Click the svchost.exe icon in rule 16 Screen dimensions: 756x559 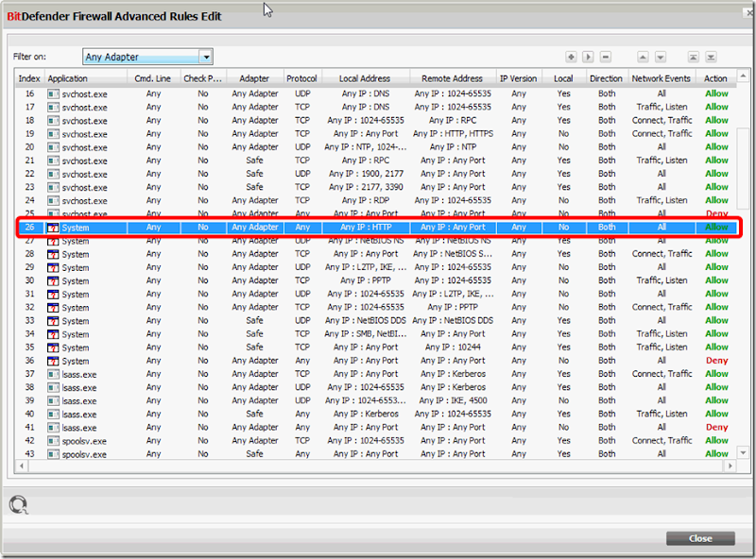tap(53, 94)
